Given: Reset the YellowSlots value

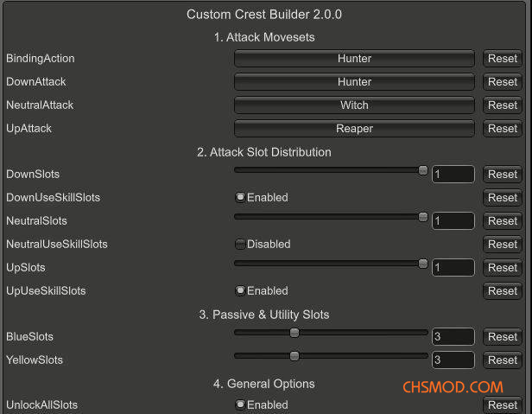Looking at the screenshot, I should (503, 360).
